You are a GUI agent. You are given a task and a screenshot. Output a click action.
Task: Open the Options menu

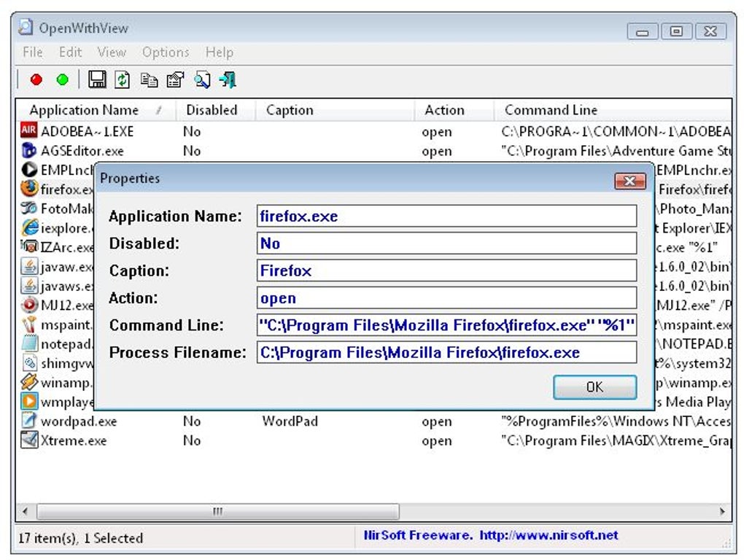click(x=166, y=52)
